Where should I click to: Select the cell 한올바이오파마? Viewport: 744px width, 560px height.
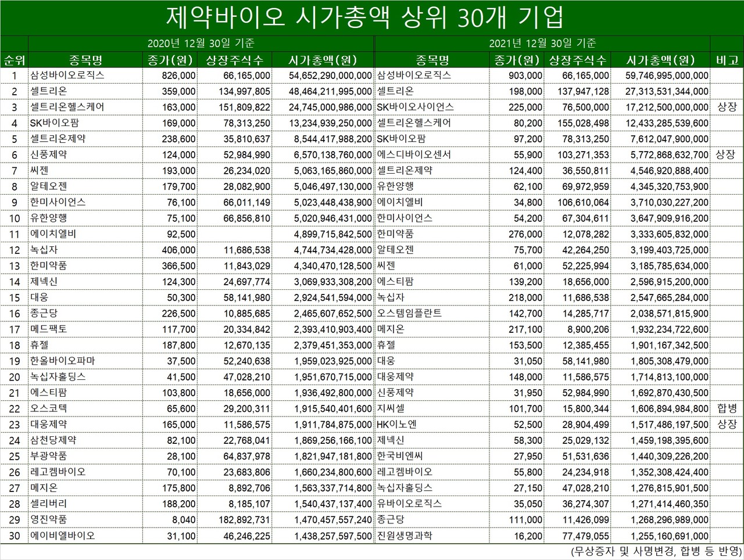(x=62, y=360)
